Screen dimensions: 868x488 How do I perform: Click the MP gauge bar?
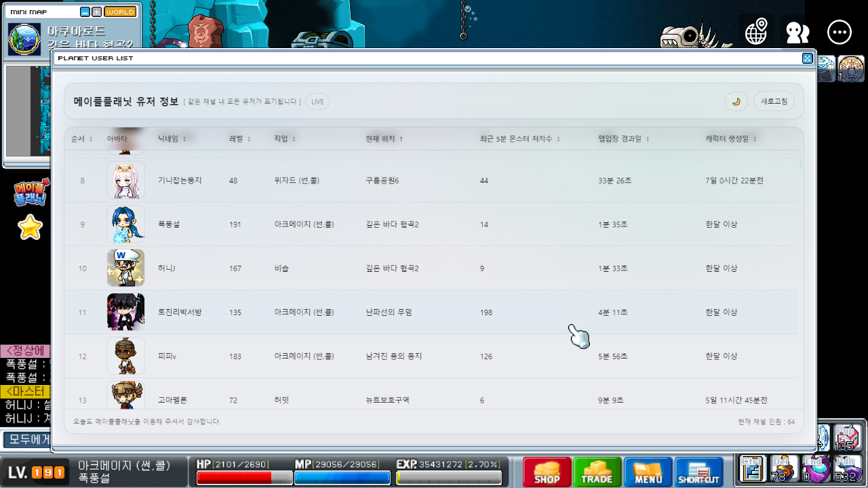coord(342,478)
